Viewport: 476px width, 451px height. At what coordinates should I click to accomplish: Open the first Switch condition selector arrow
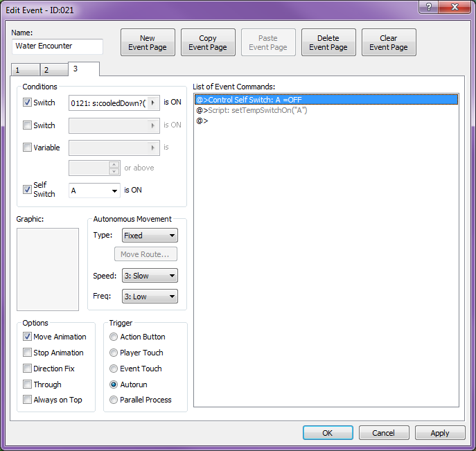[x=153, y=103]
